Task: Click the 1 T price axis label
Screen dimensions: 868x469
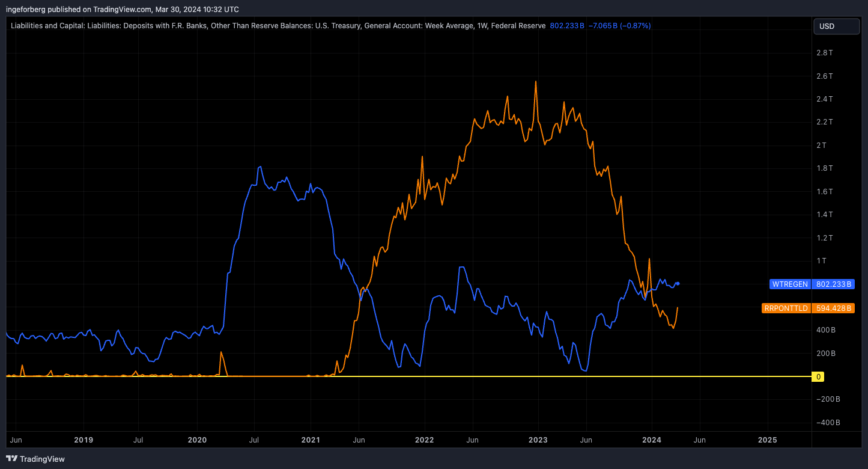Action: click(821, 261)
